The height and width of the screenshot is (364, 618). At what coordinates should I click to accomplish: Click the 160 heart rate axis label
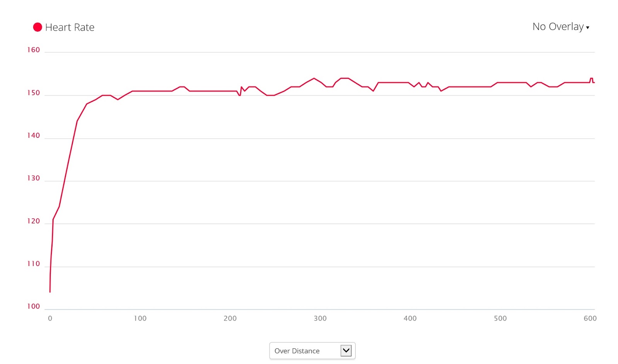[x=34, y=50]
